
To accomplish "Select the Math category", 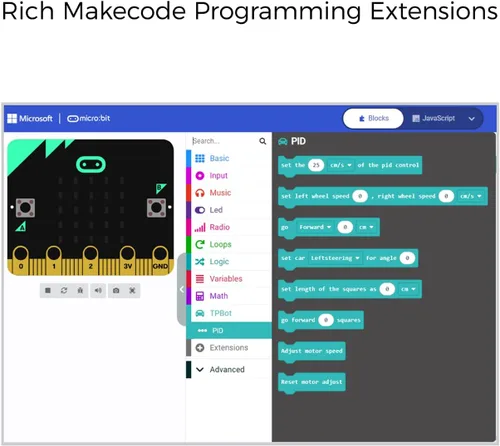I will (x=228, y=296).
